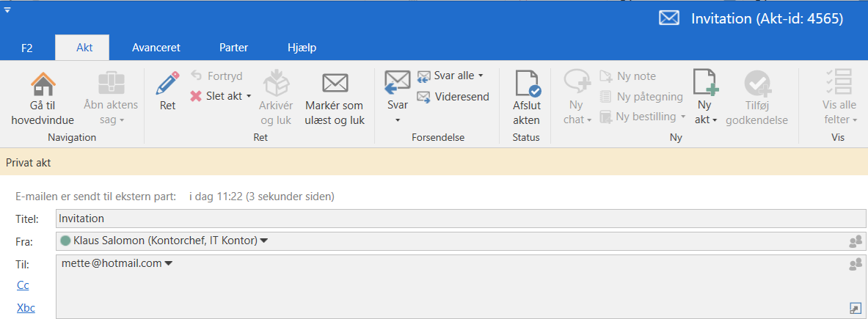Click the Videresend forward icon
The image size is (868, 319).
pos(423,97)
